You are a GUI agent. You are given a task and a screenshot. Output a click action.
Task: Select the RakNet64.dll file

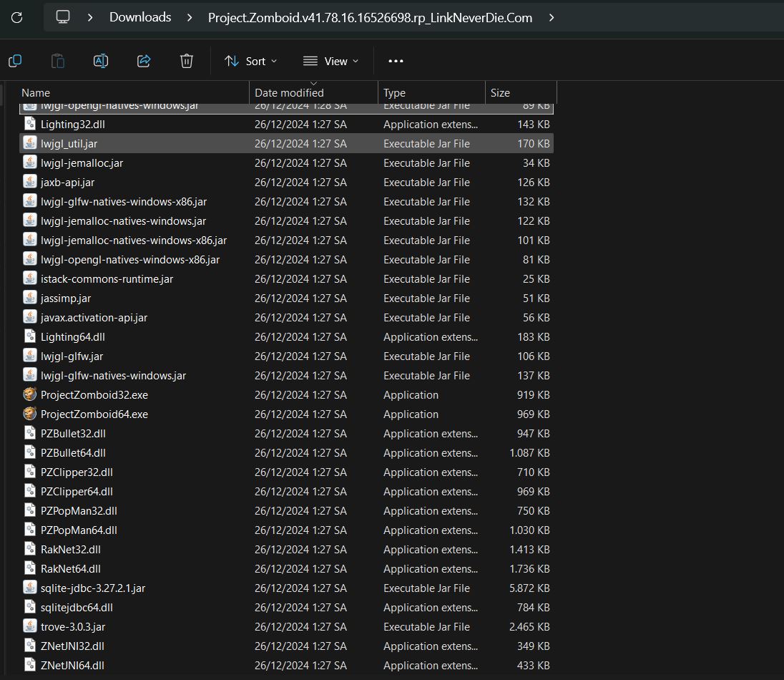70,568
